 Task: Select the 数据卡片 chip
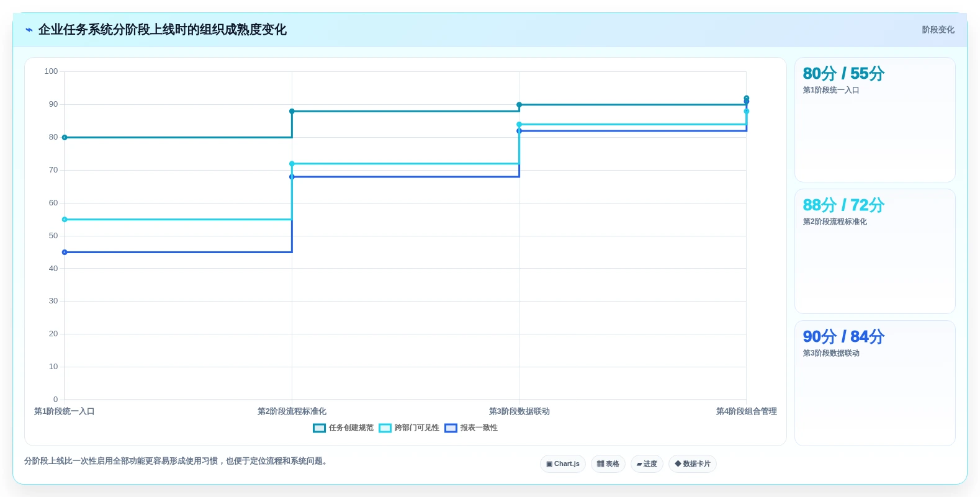[x=693, y=464]
